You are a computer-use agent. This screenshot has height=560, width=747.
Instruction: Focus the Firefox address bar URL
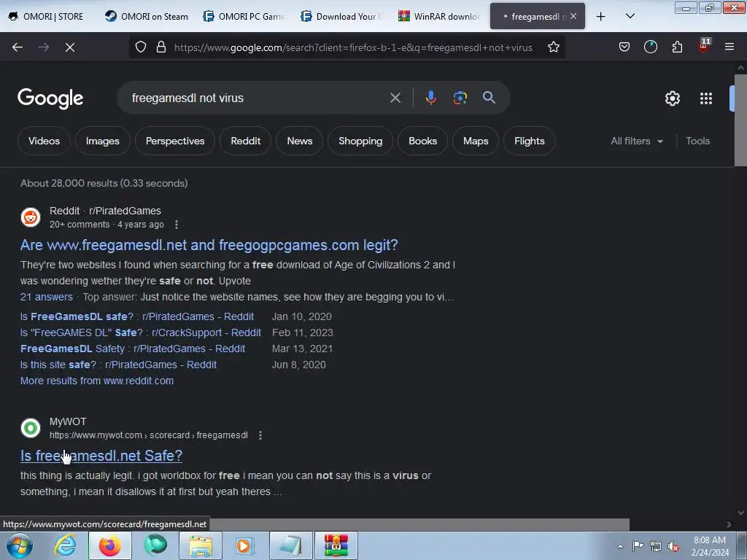point(354,47)
